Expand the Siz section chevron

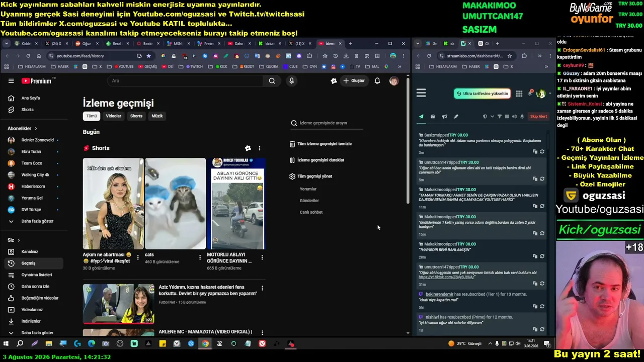pyautogui.click(x=19, y=240)
